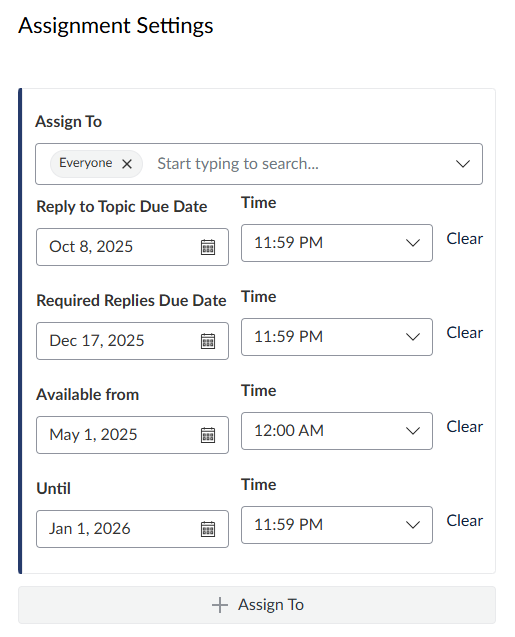
Task: Open the Reply to Topic time dropdown
Action: click(337, 243)
